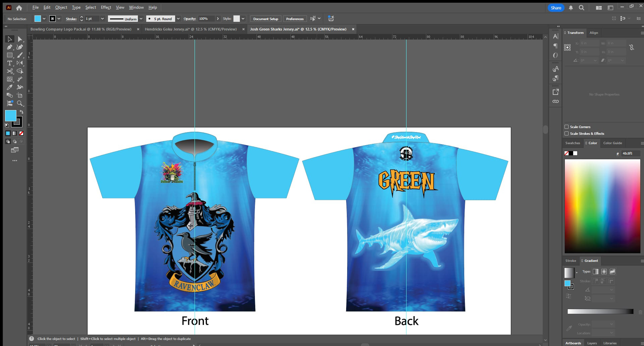
Task: Choose Draw Normal mode
Action: [x=8, y=141]
